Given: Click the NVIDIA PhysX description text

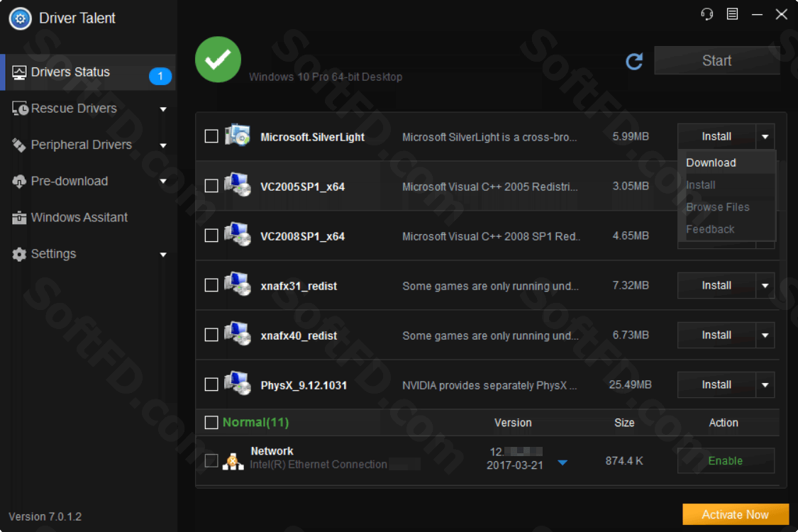Looking at the screenshot, I should pos(489,385).
